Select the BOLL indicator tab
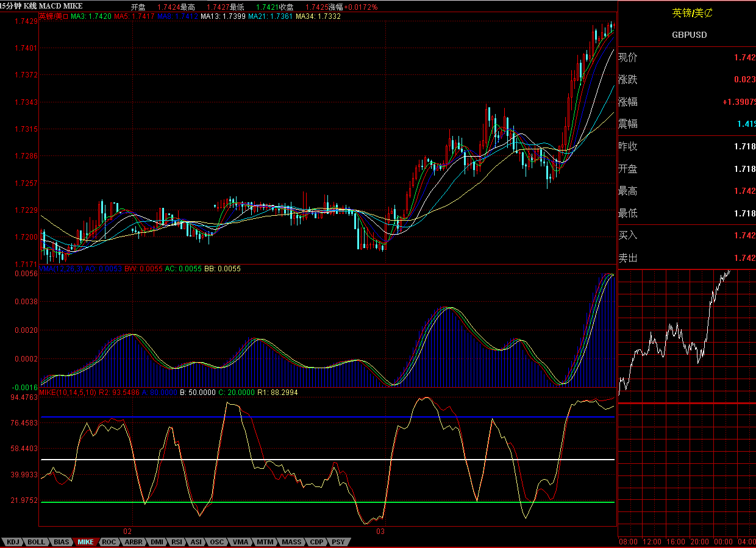This screenshot has width=756, height=548. [x=36, y=542]
